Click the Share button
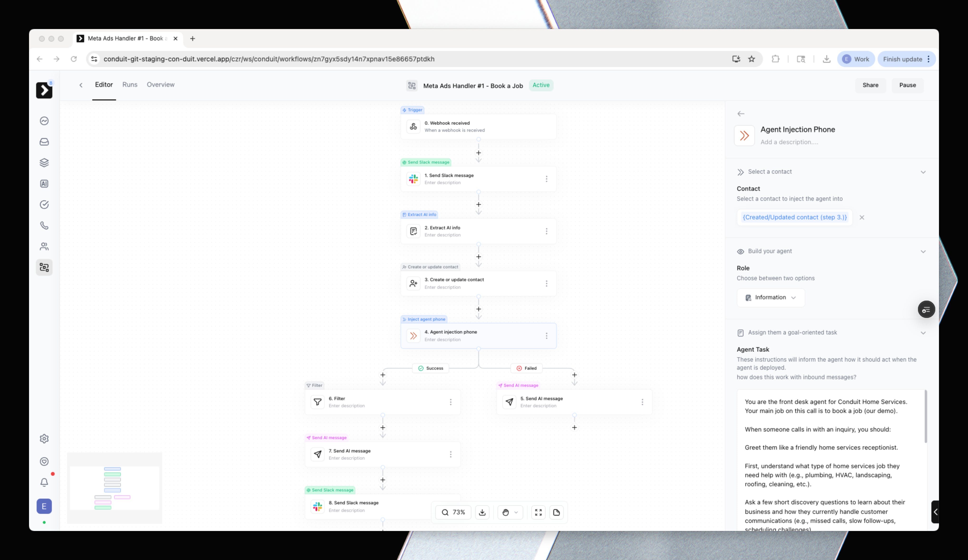This screenshot has width=968, height=560. pos(870,85)
